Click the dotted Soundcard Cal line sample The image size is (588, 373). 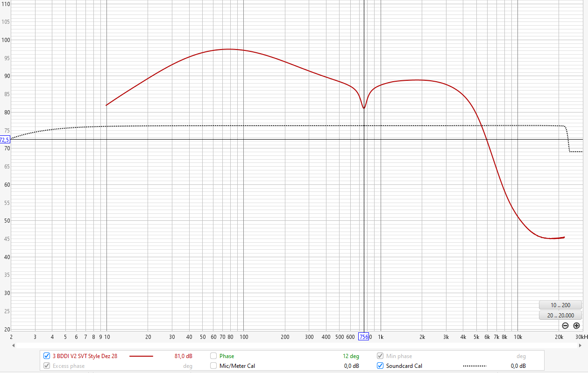click(x=475, y=366)
